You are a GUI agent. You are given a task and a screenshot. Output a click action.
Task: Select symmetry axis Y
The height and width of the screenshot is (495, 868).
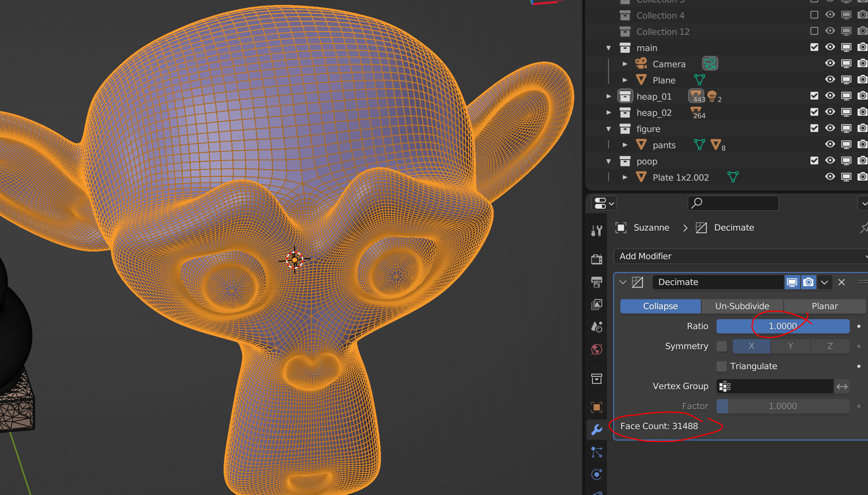coord(790,346)
